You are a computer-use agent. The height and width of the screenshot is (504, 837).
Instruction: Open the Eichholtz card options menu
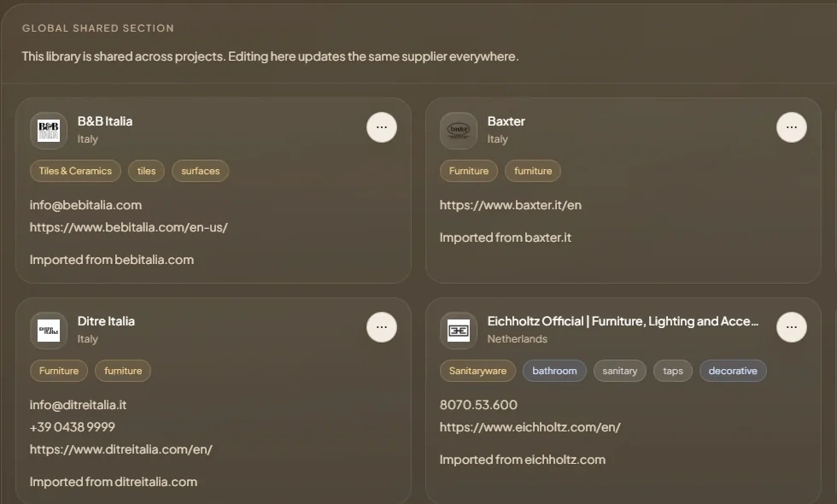(792, 327)
